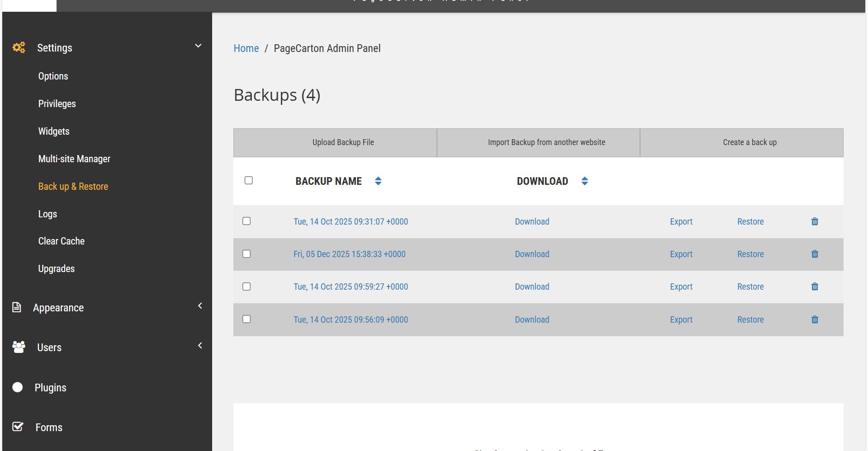Expand the Users submenu arrow
868x451 pixels.
pos(200,346)
